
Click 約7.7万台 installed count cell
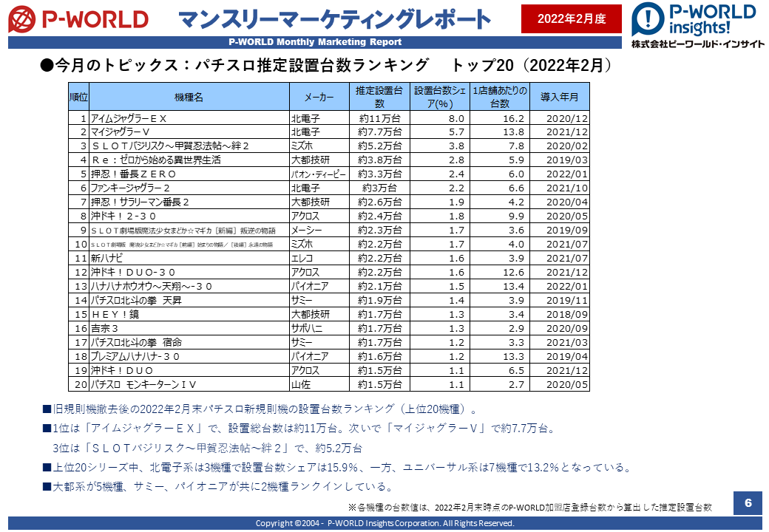pos(379,132)
